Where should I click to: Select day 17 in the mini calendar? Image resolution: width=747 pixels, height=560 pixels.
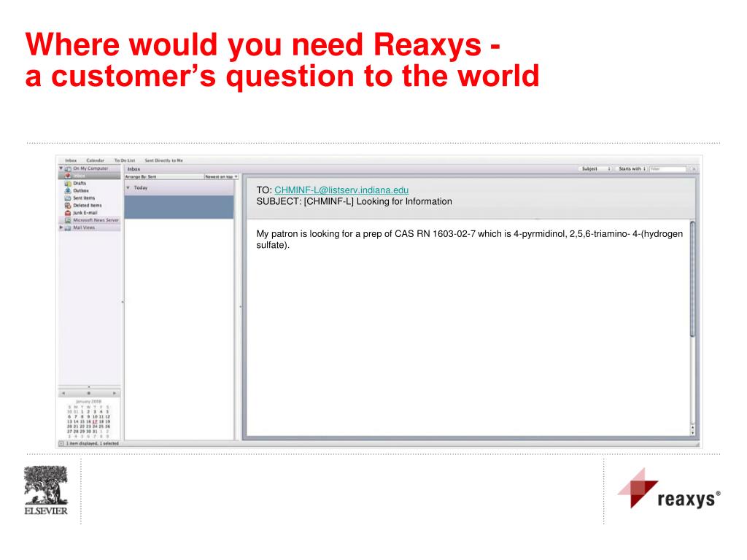[x=95, y=421]
